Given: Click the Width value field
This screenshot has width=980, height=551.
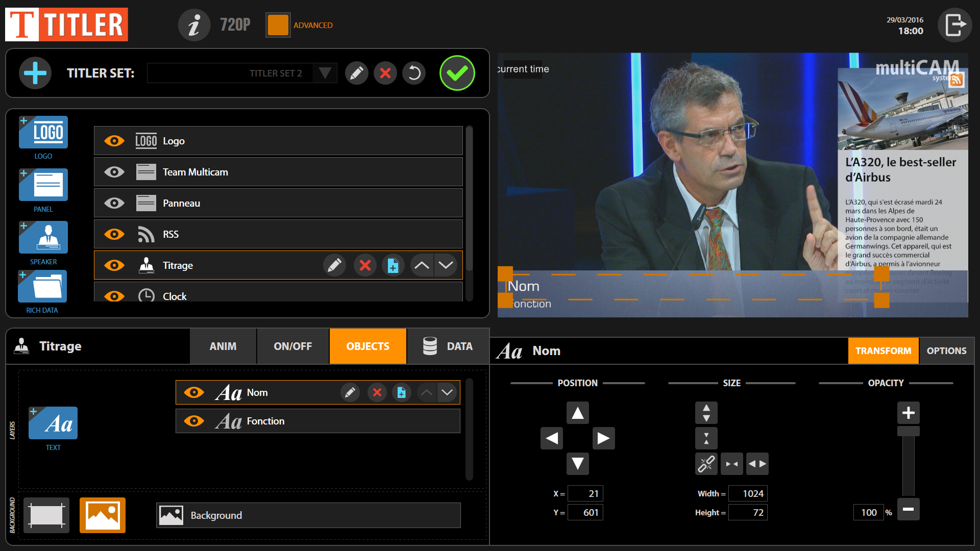Looking at the screenshot, I should click(748, 493).
